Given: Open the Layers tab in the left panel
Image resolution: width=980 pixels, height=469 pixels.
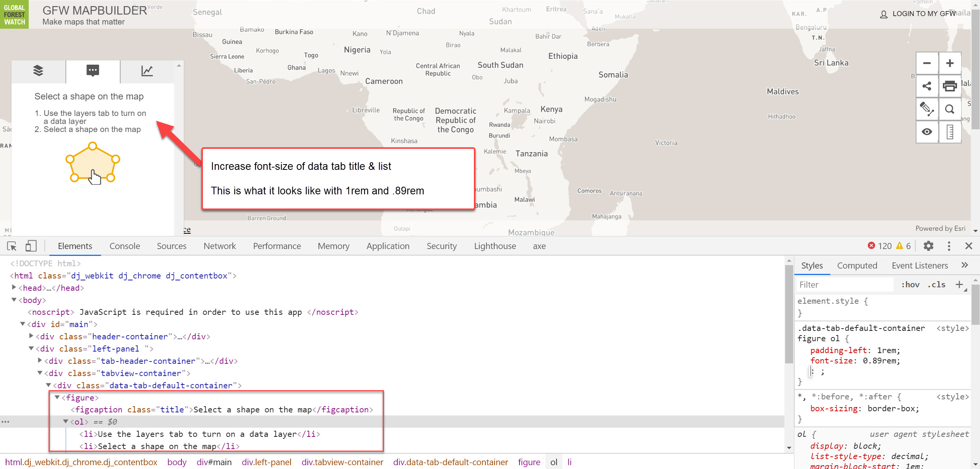Looking at the screenshot, I should pyautogui.click(x=38, y=71).
